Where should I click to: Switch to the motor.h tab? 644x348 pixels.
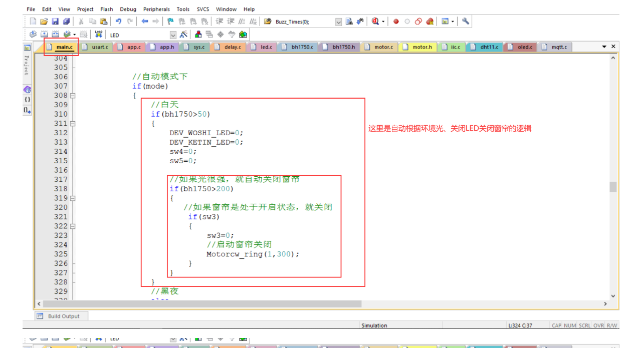(x=417, y=47)
